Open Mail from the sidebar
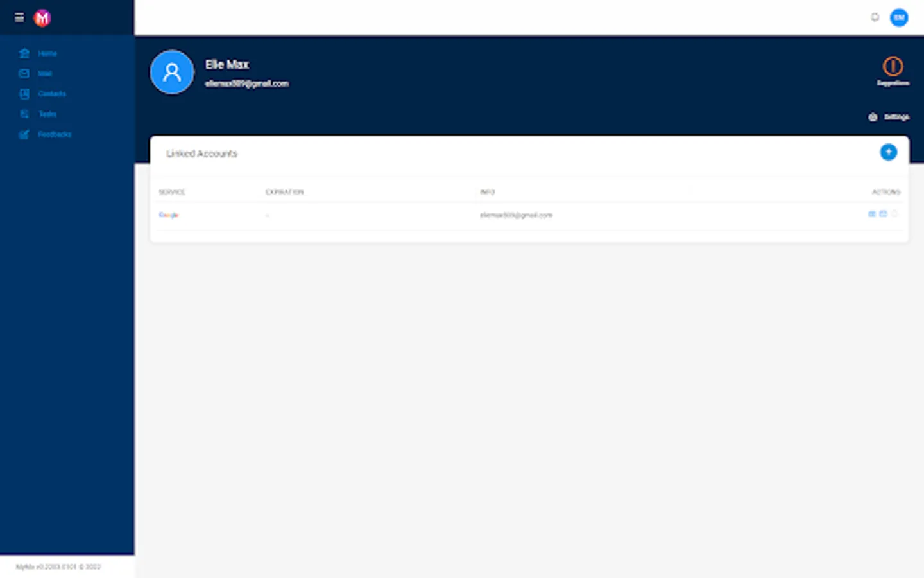Screen dimensions: 924x578 [45, 73]
